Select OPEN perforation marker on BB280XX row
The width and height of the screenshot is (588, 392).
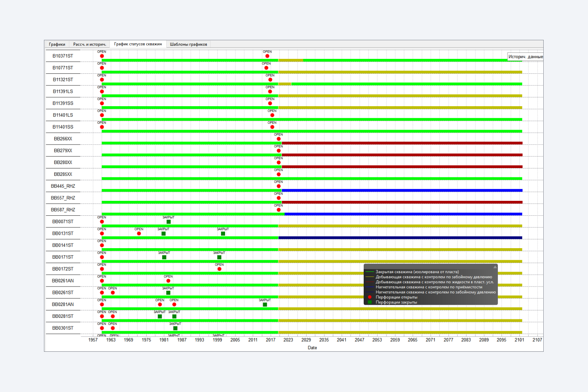pos(278,162)
